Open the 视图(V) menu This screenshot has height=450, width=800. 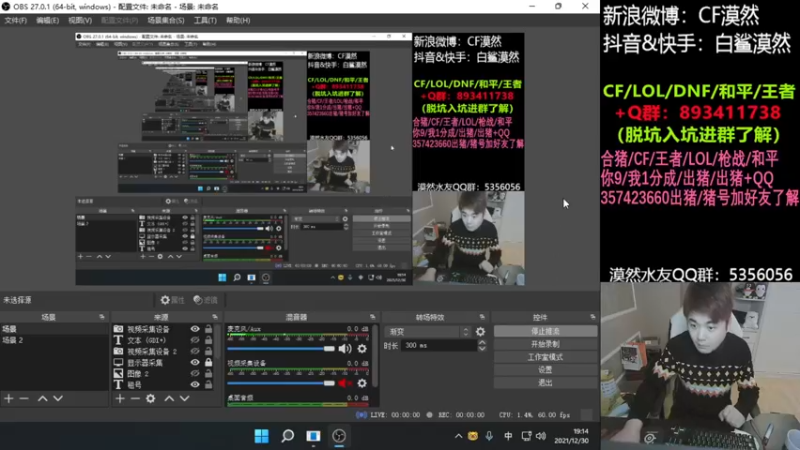[x=80, y=20]
